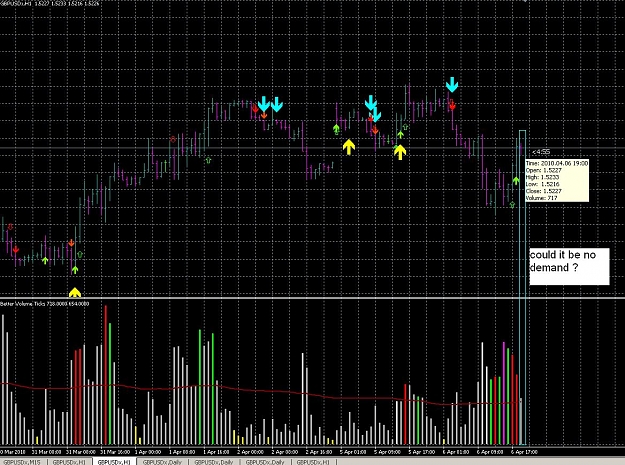This screenshot has width=625, height=465.
Task: Click the '31 Mar 16:00' time axis label
Action: [x=115, y=452]
